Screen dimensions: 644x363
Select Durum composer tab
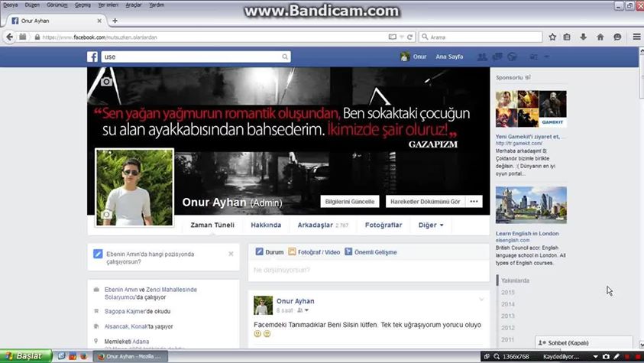click(x=270, y=251)
